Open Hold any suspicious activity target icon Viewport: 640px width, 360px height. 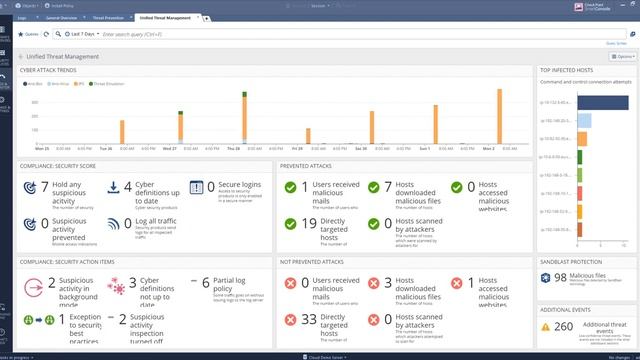[x=30, y=188]
